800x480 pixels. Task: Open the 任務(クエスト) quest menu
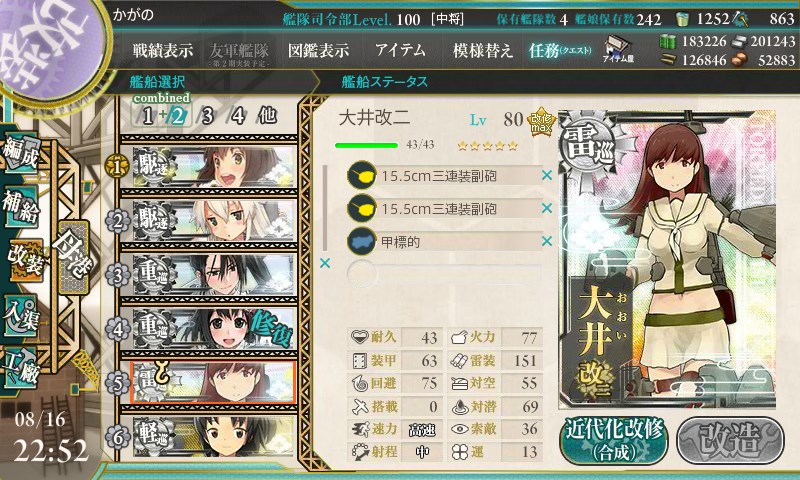click(x=560, y=50)
